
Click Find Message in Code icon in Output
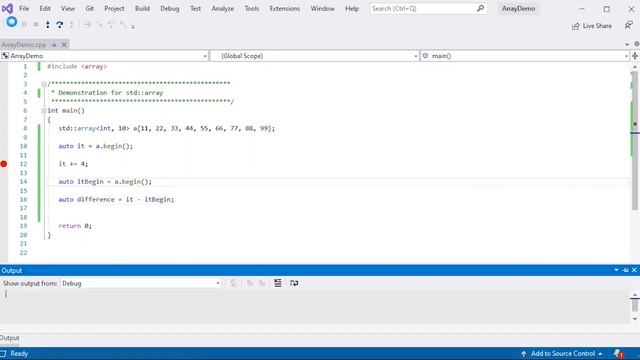tap(233, 283)
